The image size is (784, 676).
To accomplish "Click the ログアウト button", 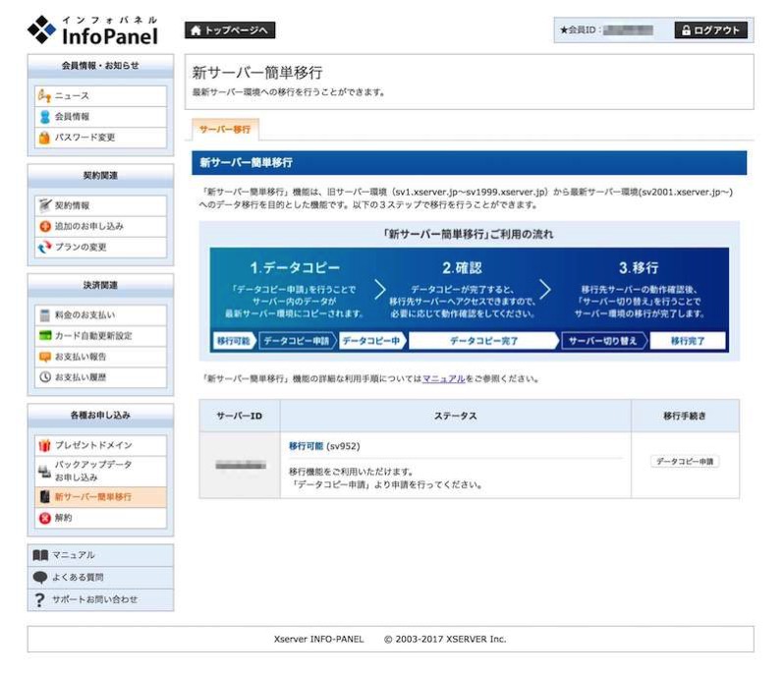I will [711, 30].
